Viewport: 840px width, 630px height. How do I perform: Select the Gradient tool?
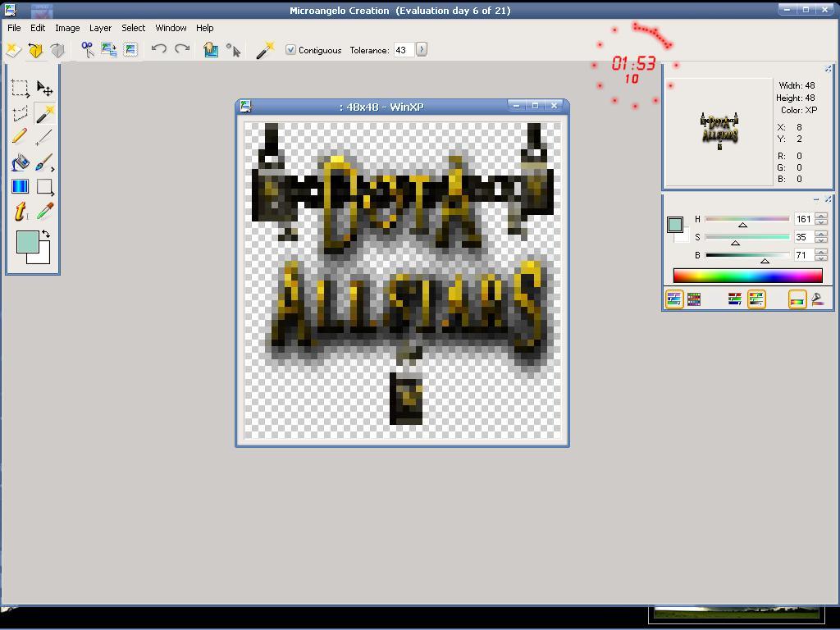point(20,186)
